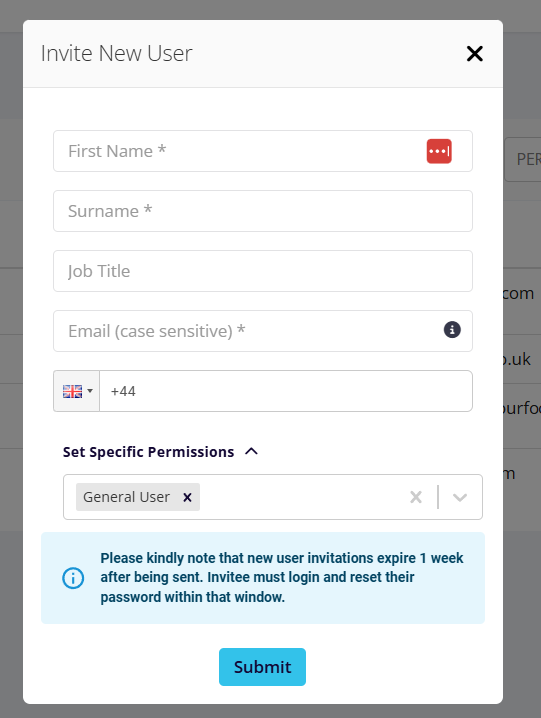Click the email info icon
The height and width of the screenshot is (718, 541).
coord(452,330)
